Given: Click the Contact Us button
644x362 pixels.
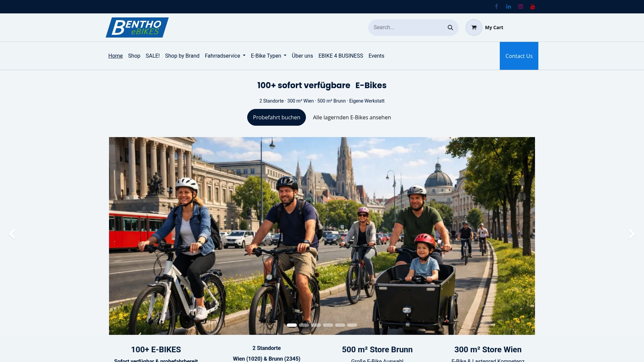Looking at the screenshot, I should (519, 56).
